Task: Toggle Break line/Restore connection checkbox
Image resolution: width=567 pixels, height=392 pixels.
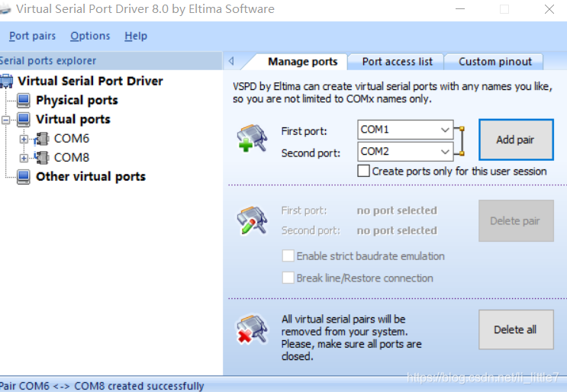Action: coord(288,278)
